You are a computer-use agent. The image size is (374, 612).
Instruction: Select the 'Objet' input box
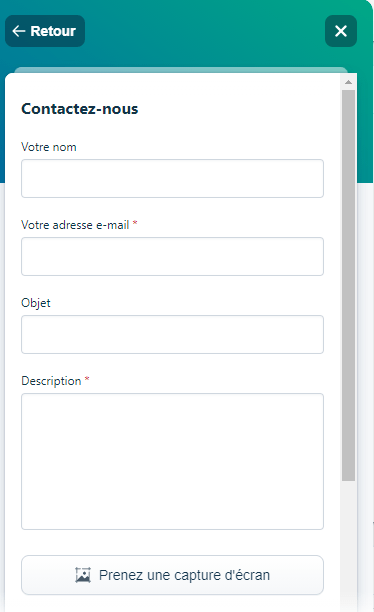[x=172, y=334]
